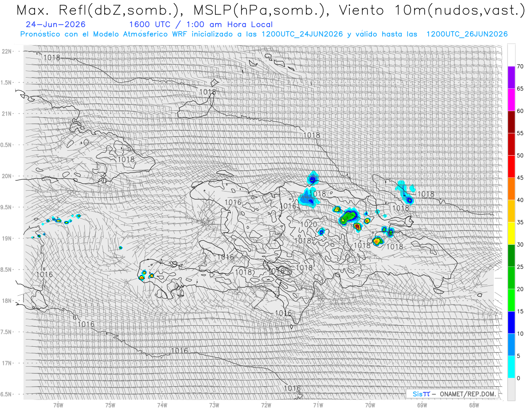The width and height of the screenshot is (532, 411).
Task: Select the bright green 15–20 dBZ legend swatch
Action: point(511,300)
